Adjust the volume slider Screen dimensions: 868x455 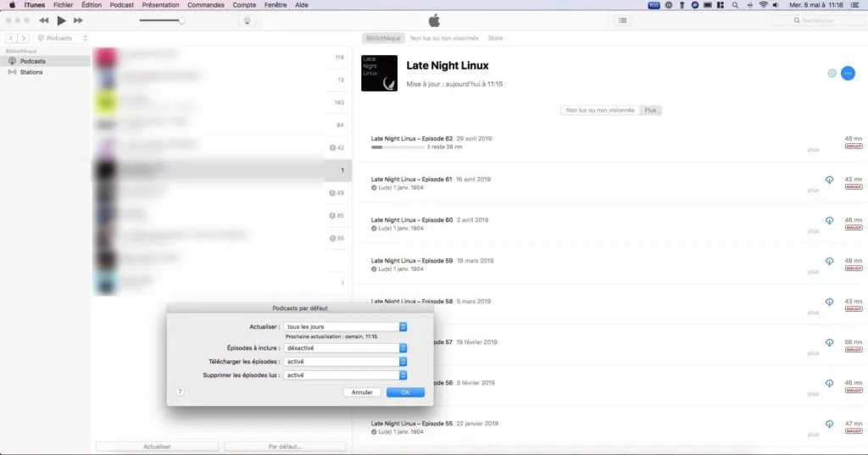click(x=162, y=20)
